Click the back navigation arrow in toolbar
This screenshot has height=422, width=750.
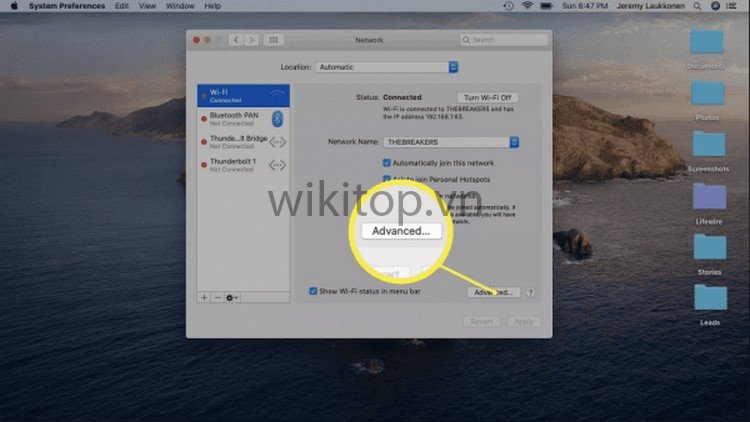236,40
